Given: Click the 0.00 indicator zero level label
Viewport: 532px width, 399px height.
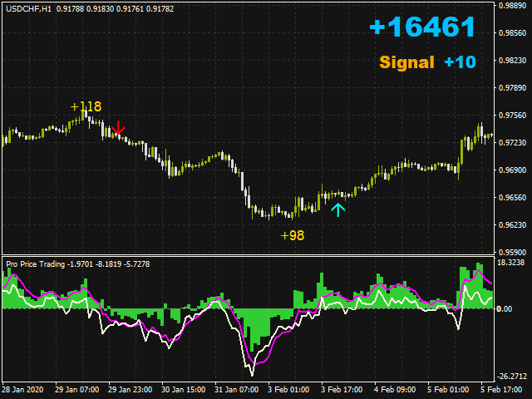Looking at the screenshot, I should [505, 308].
